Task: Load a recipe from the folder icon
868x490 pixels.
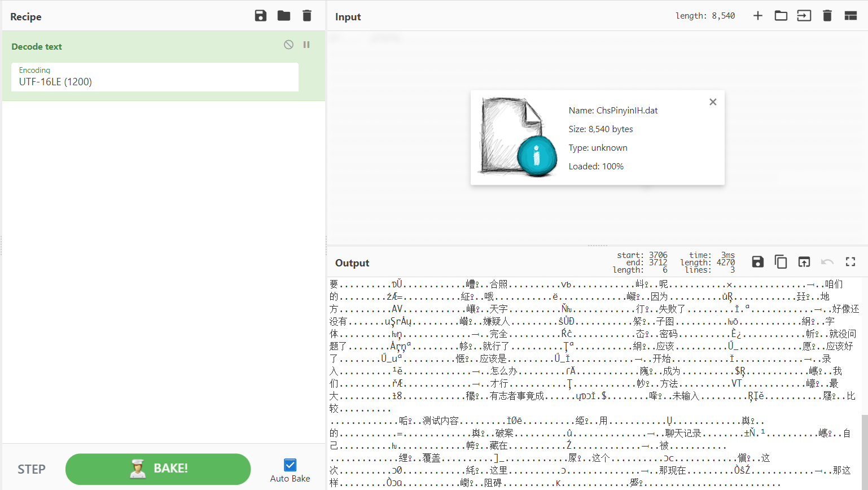Action: tap(284, 16)
